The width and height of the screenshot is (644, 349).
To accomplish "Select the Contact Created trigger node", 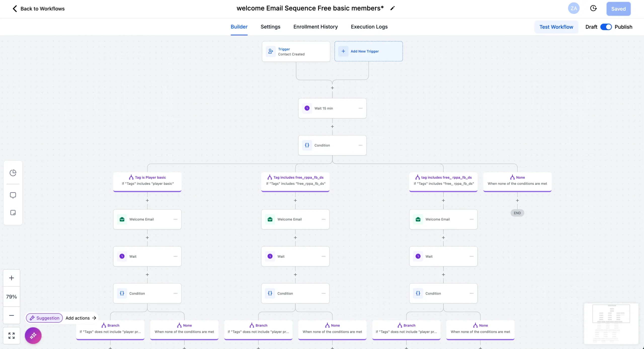I will click(296, 52).
